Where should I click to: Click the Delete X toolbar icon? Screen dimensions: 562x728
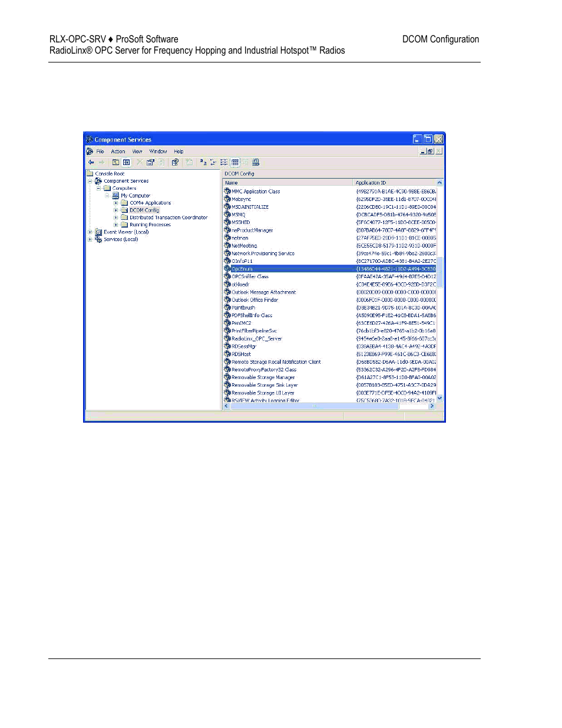[140, 162]
